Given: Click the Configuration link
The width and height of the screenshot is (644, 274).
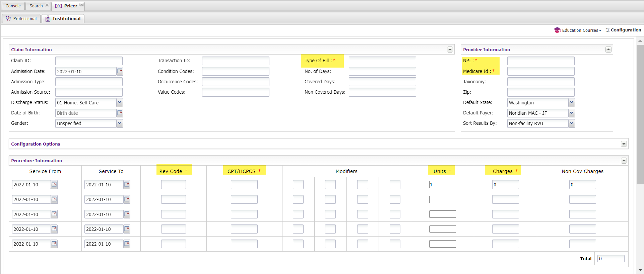Looking at the screenshot, I should [x=624, y=30].
